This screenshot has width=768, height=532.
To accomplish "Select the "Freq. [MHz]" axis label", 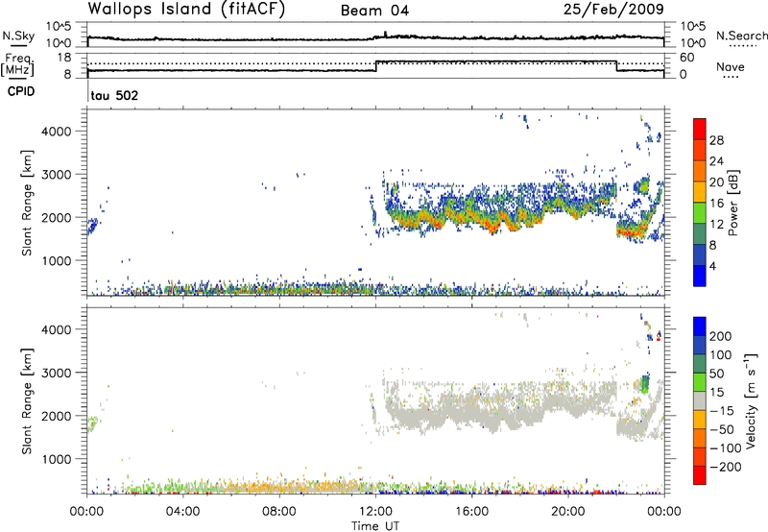I will (18, 65).
